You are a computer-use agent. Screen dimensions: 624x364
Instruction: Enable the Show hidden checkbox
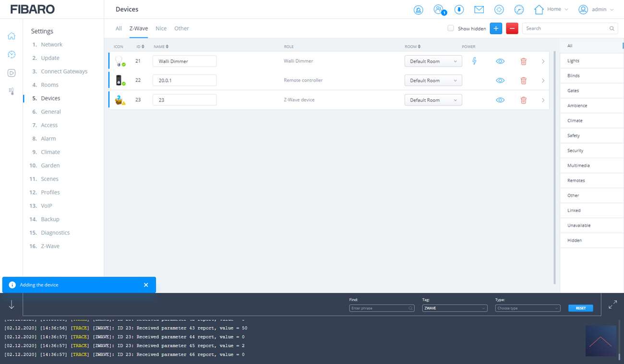[x=450, y=28]
